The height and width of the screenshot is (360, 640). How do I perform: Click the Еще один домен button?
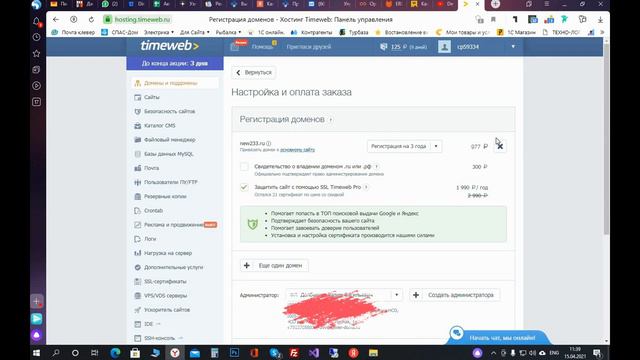pos(274,266)
